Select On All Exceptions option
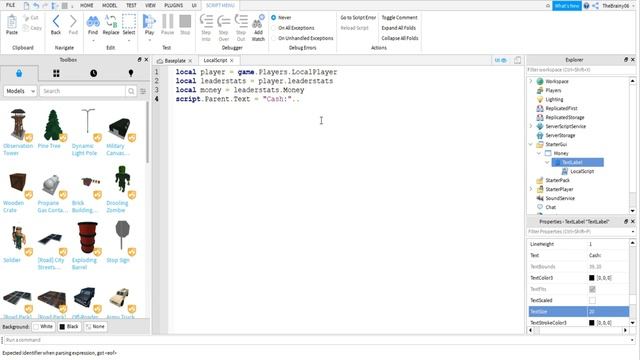Screen dimensions: 640x360 (x=273, y=28)
